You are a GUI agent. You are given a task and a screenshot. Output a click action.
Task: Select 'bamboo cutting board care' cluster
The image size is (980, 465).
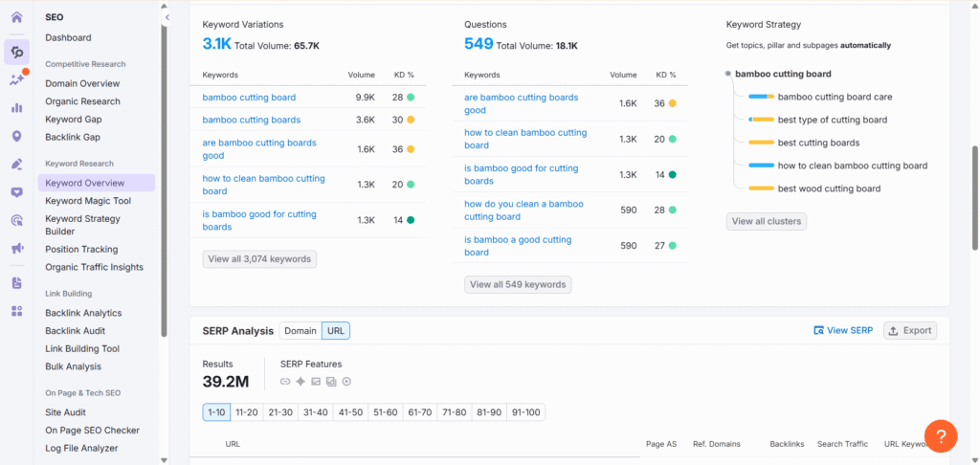point(835,97)
